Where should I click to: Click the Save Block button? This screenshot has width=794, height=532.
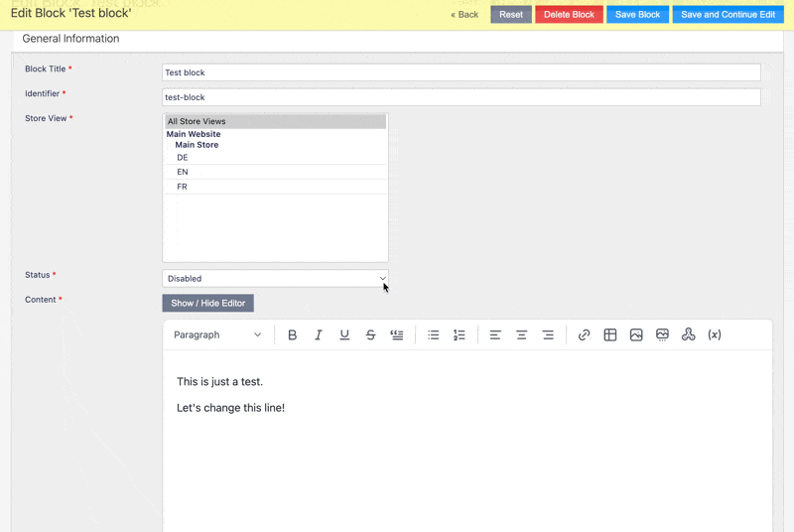637,15
